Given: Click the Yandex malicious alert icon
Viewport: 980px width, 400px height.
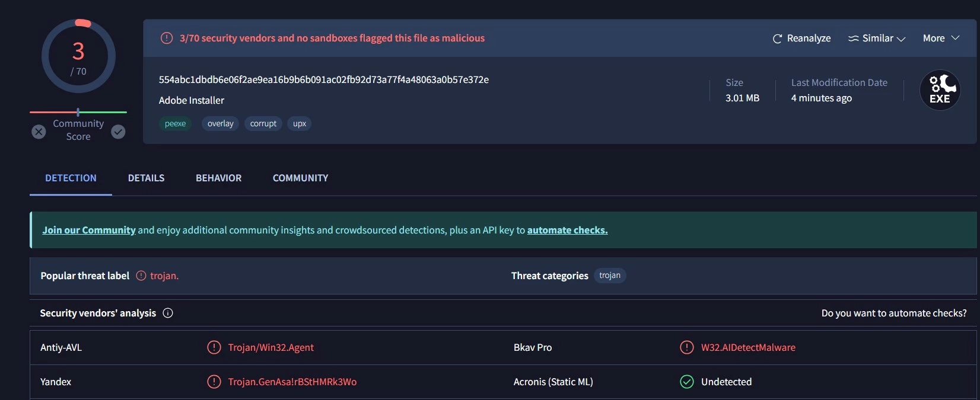Looking at the screenshot, I should pos(214,382).
